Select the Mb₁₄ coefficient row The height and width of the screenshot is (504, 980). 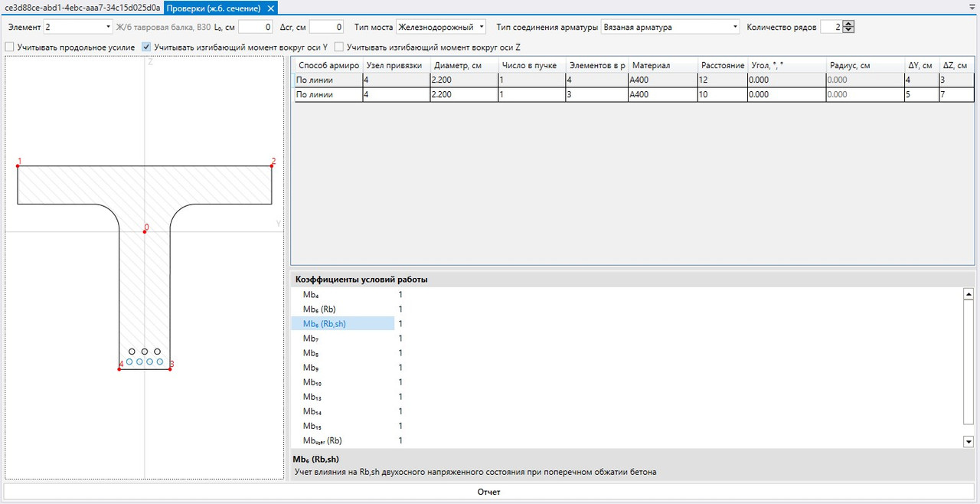(x=626, y=411)
